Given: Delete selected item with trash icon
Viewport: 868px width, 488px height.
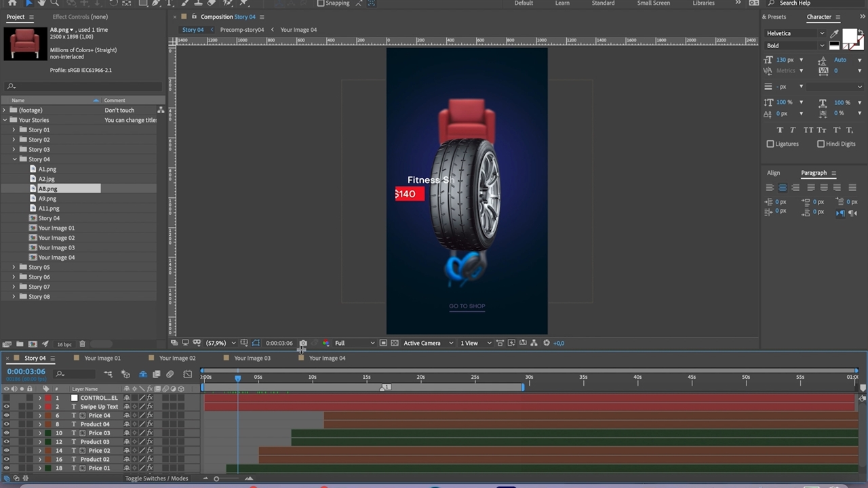Looking at the screenshot, I should pyautogui.click(x=82, y=344).
